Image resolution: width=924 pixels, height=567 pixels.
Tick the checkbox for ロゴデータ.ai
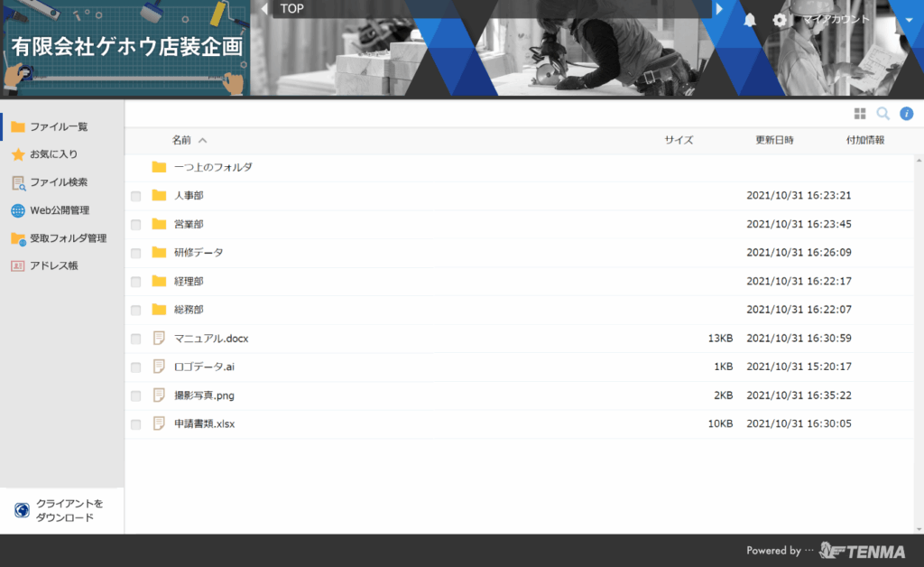click(x=136, y=367)
